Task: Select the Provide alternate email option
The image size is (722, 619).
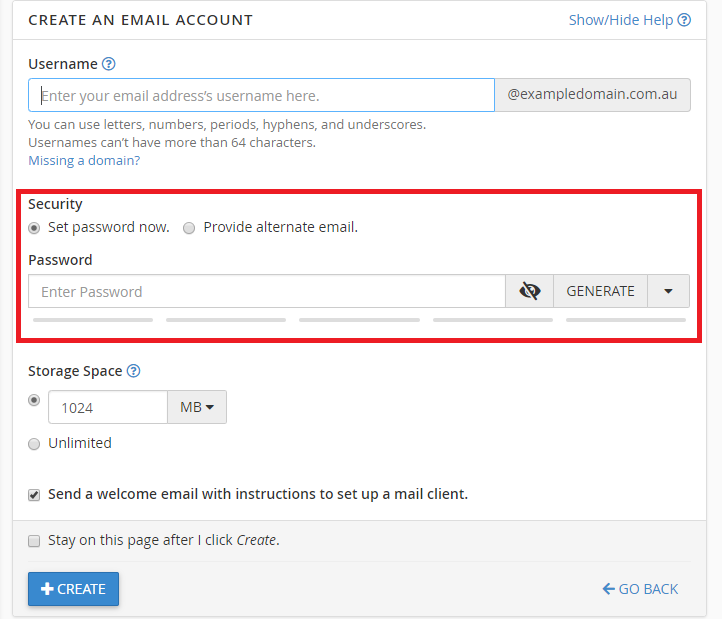Action: (189, 228)
